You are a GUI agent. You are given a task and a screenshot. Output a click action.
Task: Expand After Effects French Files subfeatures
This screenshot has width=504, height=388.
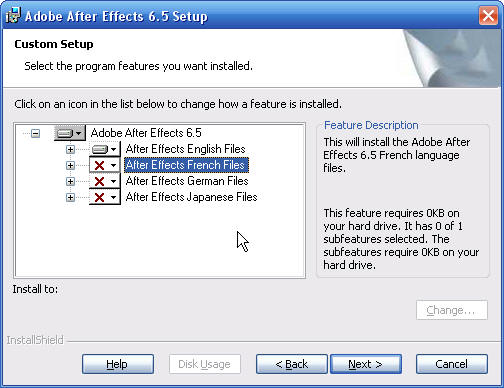70,165
